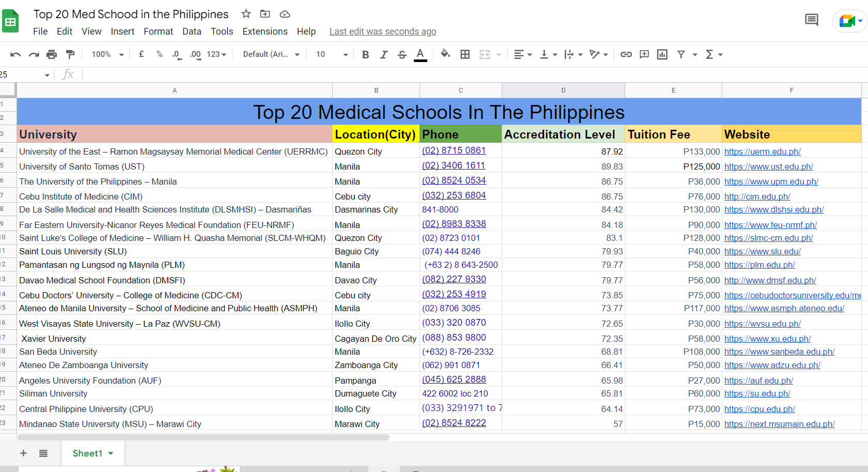Viewport: 868px width, 472px height.
Task: Open the 'Last edit was seconds ago' link
Action: click(x=383, y=32)
